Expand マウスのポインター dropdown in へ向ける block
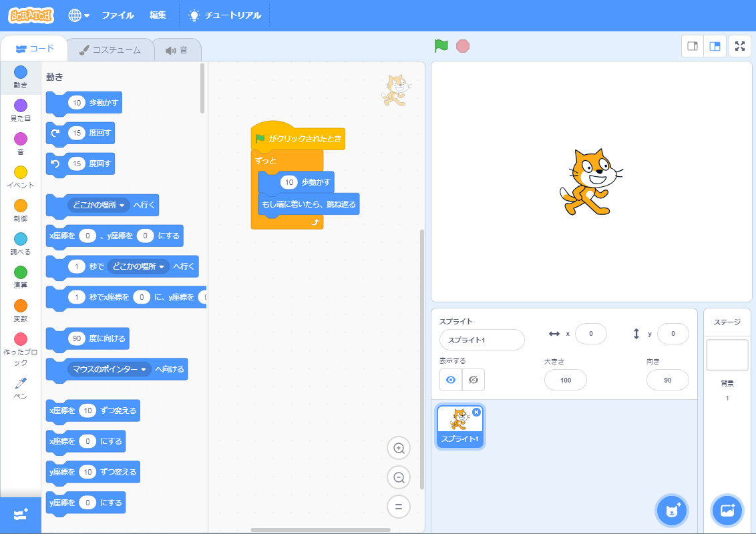Screen dimensions: 756x534 point(109,369)
